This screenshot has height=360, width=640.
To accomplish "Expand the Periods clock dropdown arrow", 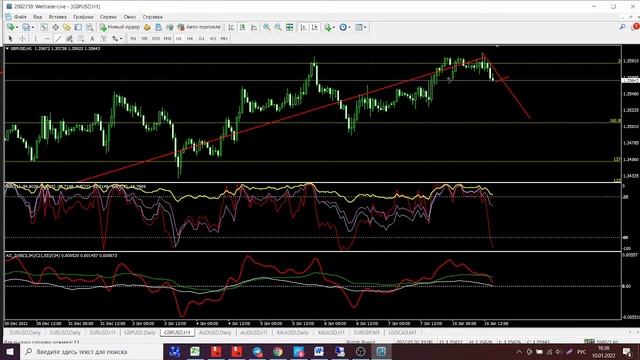I will (350, 27).
